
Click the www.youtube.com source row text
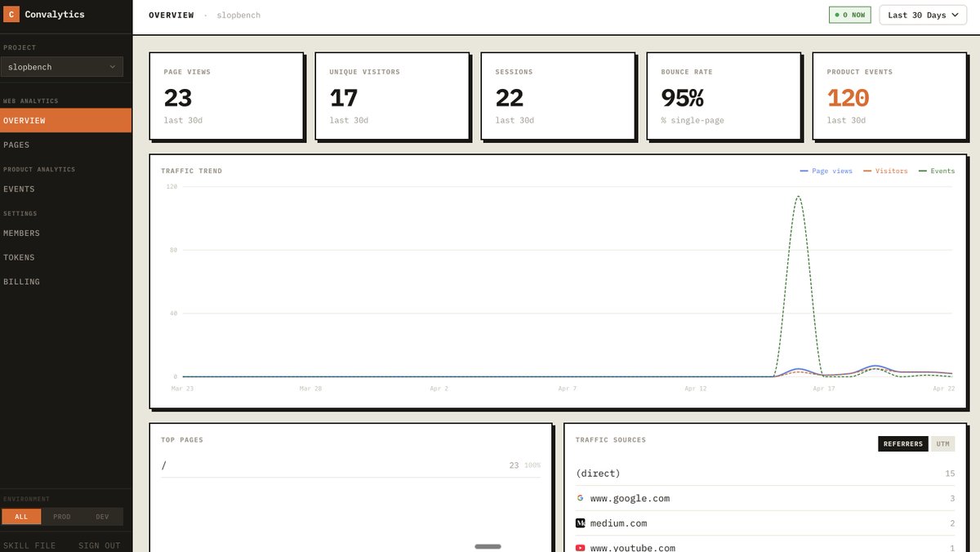tap(633, 548)
